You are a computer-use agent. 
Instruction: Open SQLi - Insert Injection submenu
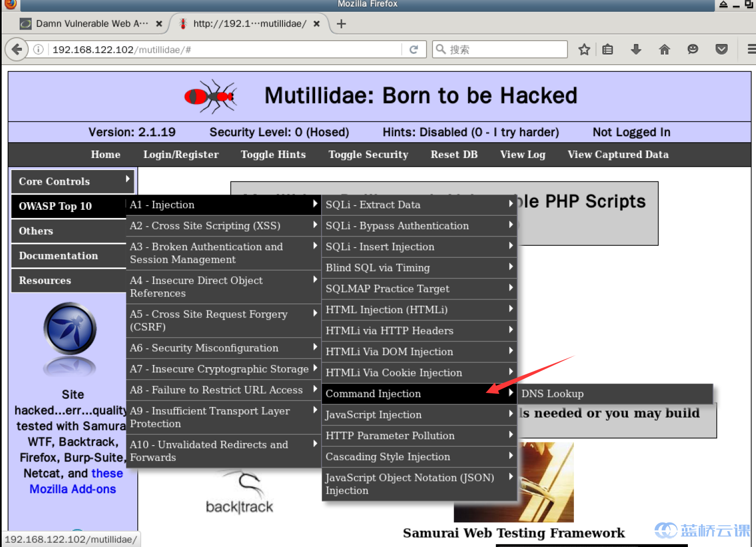pyautogui.click(x=419, y=247)
